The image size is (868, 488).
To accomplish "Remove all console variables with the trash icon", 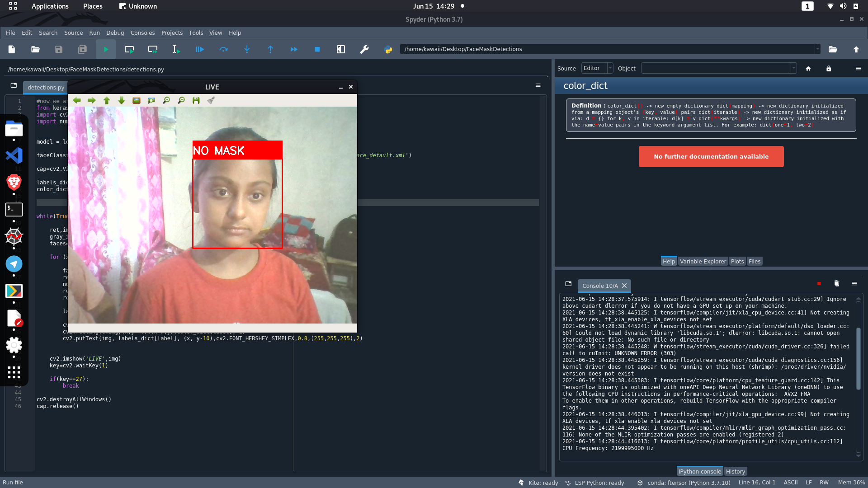I will 836,284.
